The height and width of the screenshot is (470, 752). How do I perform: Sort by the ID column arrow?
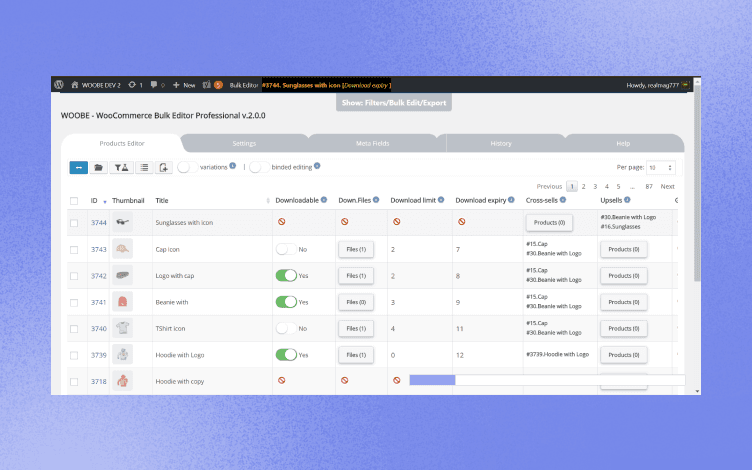105,202
